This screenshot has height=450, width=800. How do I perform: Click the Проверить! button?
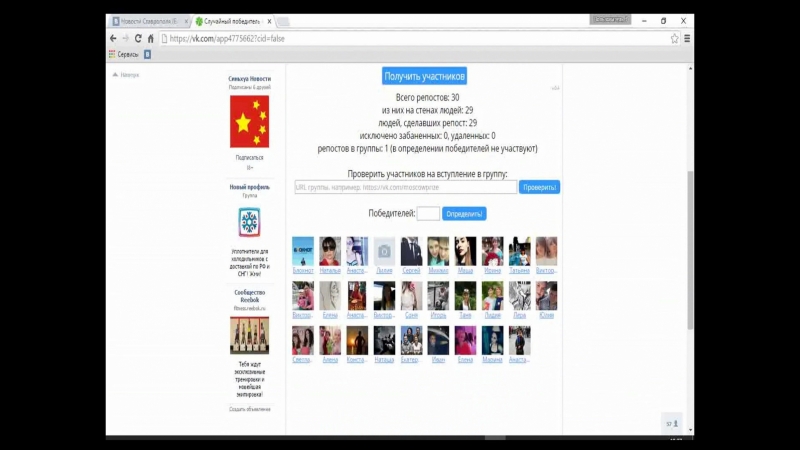539,187
